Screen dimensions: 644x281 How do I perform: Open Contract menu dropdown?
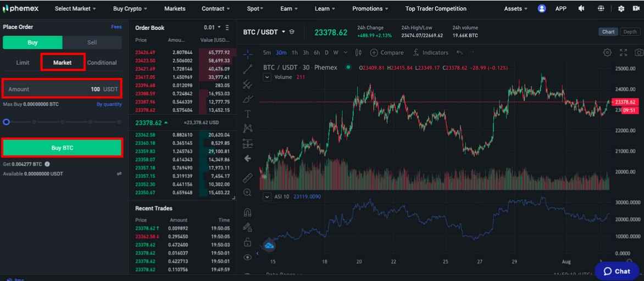pyautogui.click(x=215, y=8)
